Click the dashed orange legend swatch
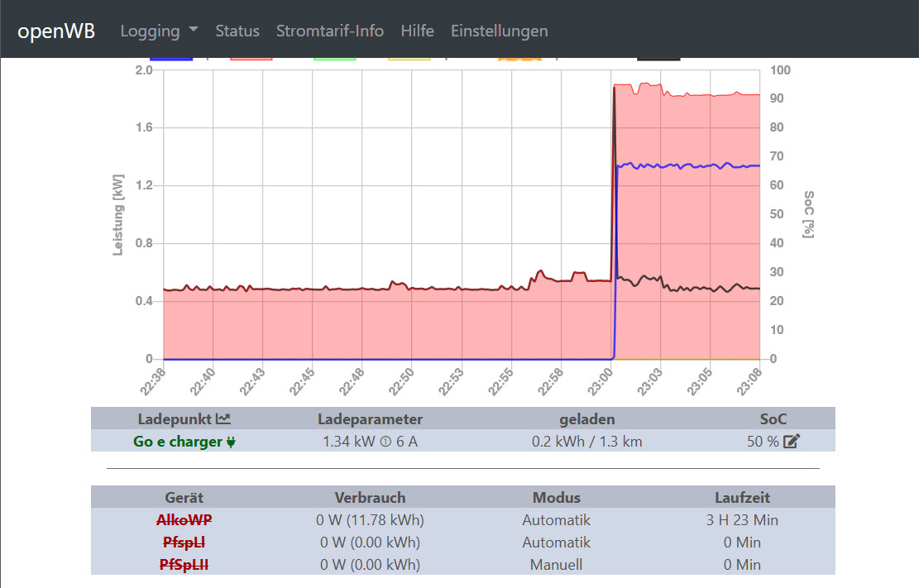 coord(519,59)
